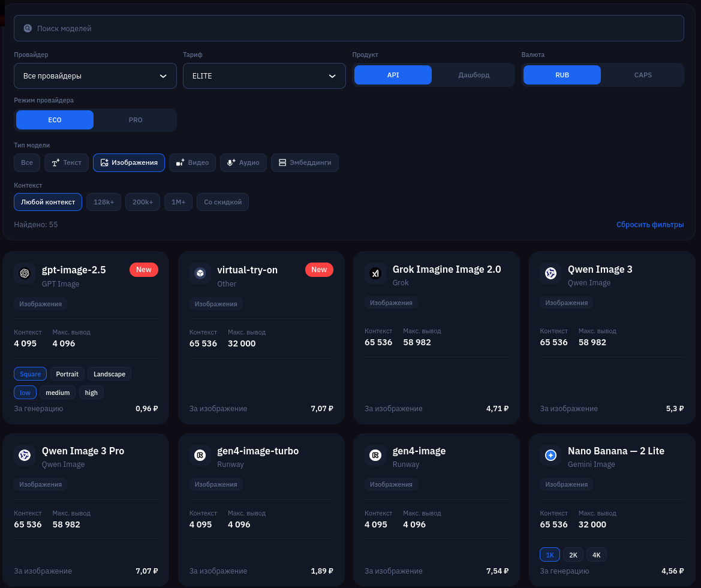This screenshot has width=701, height=588.
Task: Select Любой контекст context filter
Action: pyautogui.click(x=48, y=202)
